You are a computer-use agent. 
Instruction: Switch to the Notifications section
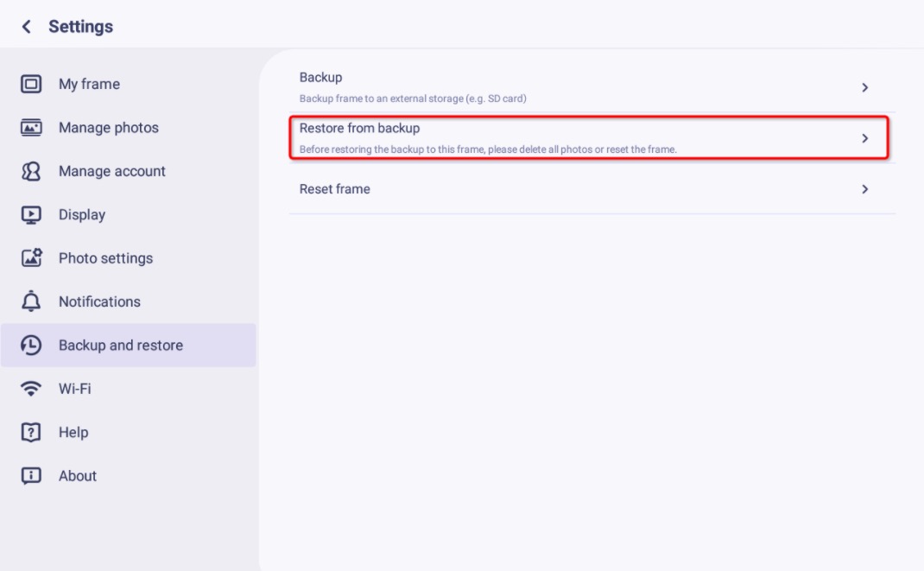pos(129,301)
